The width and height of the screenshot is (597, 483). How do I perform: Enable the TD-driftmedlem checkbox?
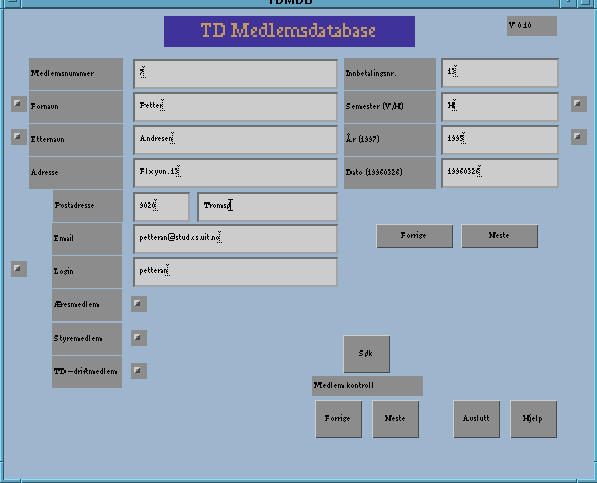point(139,371)
